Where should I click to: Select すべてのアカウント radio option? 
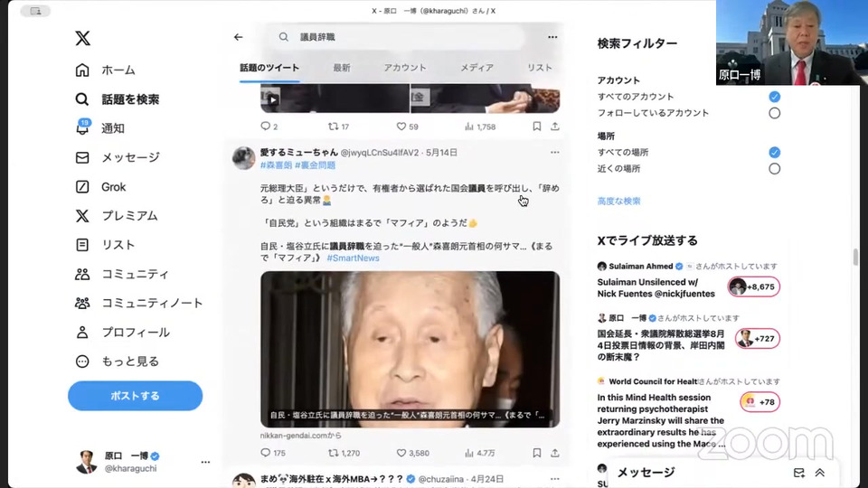click(x=775, y=97)
